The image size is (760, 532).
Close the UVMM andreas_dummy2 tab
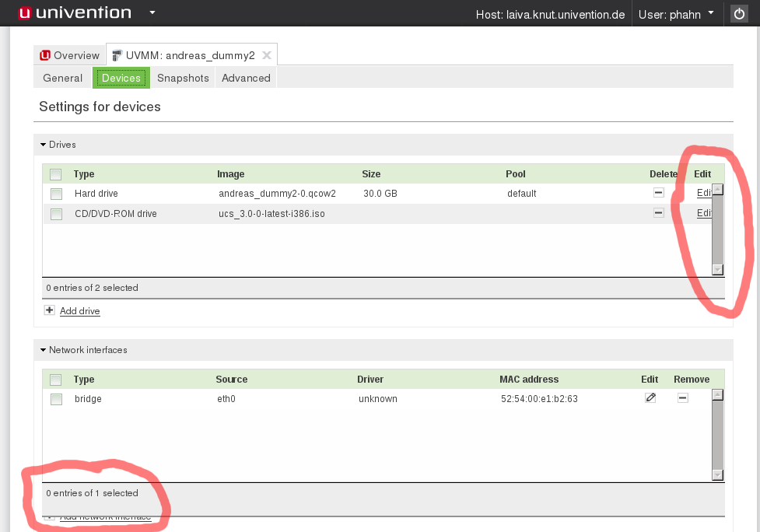tap(267, 55)
